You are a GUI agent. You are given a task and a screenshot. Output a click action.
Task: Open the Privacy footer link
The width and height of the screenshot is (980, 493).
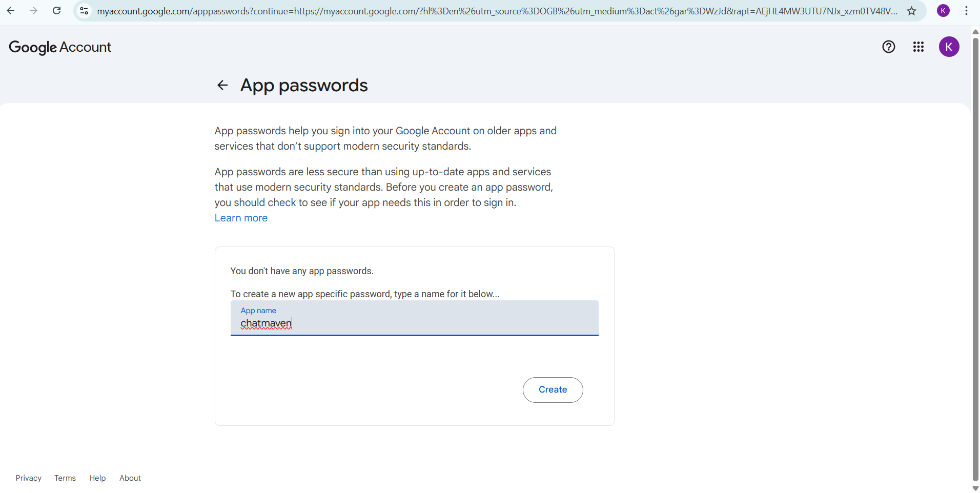[29, 478]
